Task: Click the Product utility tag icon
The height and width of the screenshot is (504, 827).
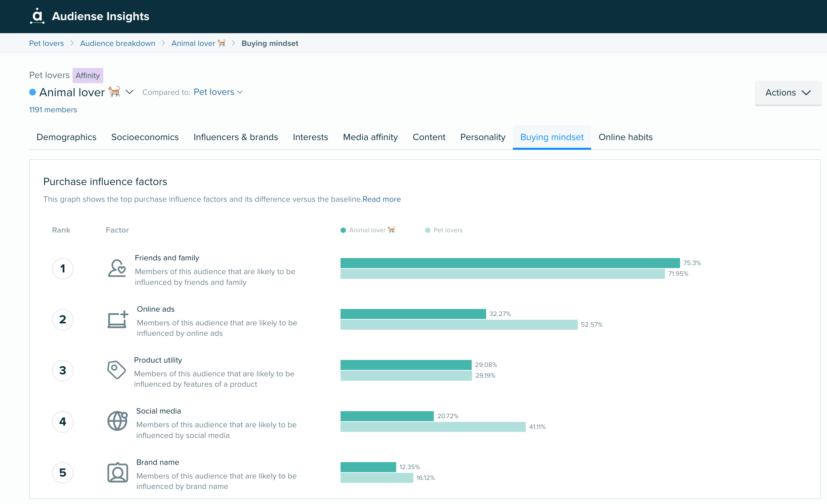Action: [116, 370]
